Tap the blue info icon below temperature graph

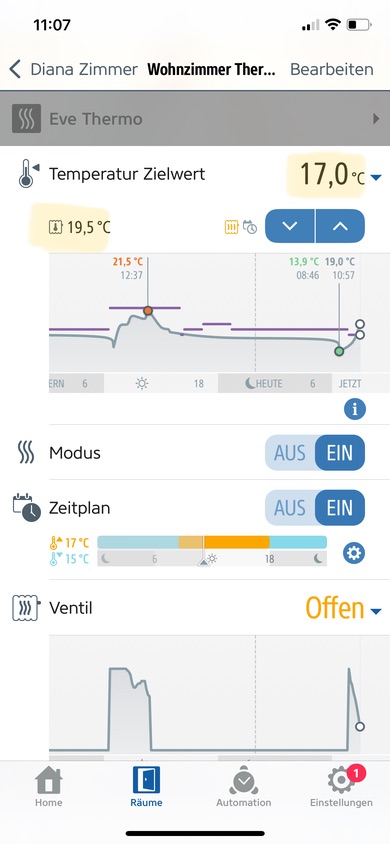click(354, 409)
